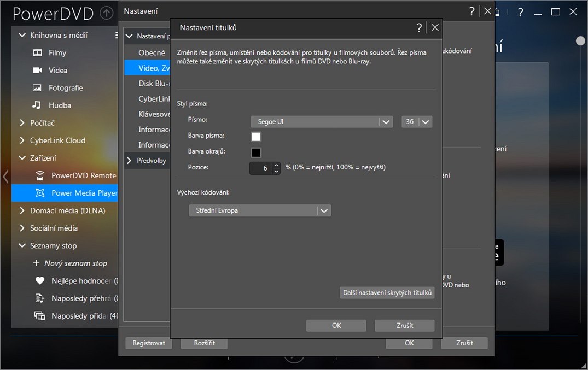The height and width of the screenshot is (370, 588).
Task: Collapse the Knihovna s médii section
Action: tap(22, 36)
